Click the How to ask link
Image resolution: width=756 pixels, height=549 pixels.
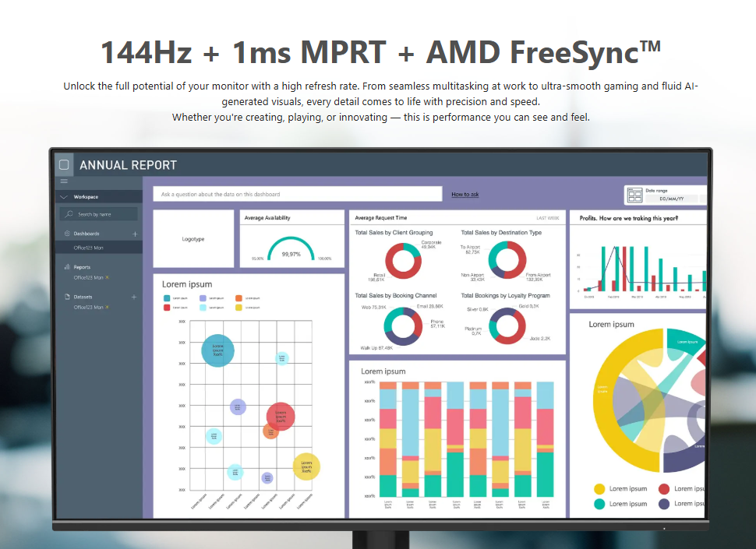[x=465, y=195]
